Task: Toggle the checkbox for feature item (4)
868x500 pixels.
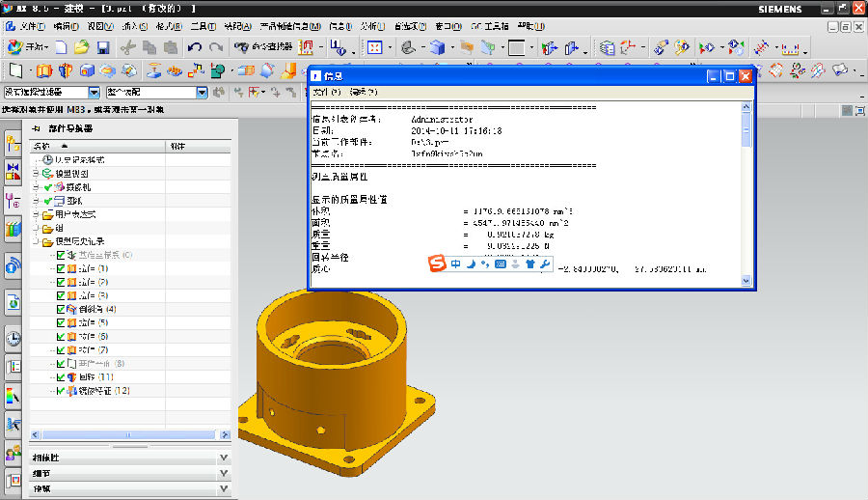Action: tap(61, 309)
